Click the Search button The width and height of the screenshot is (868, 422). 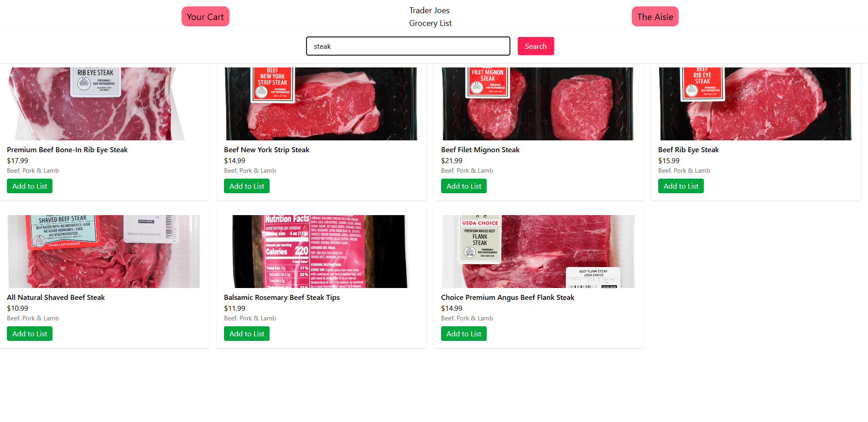tap(535, 46)
